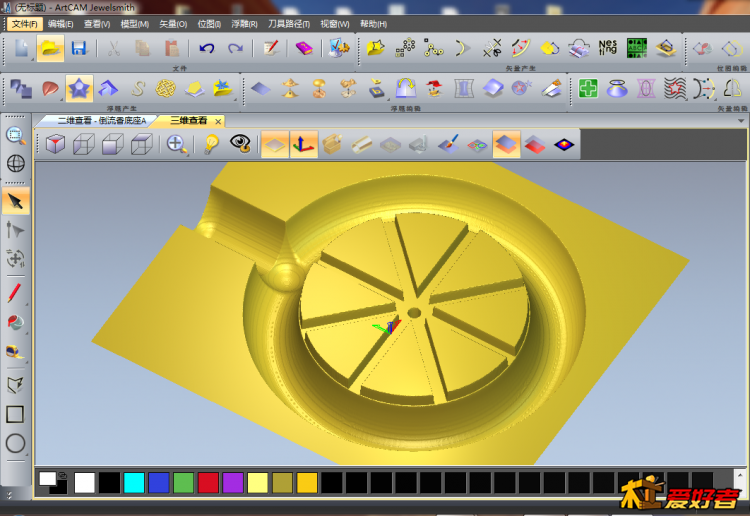The width and height of the screenshot is (750, 516).
Task: Click the Undo arrow icon
Action: click(206, 48)
